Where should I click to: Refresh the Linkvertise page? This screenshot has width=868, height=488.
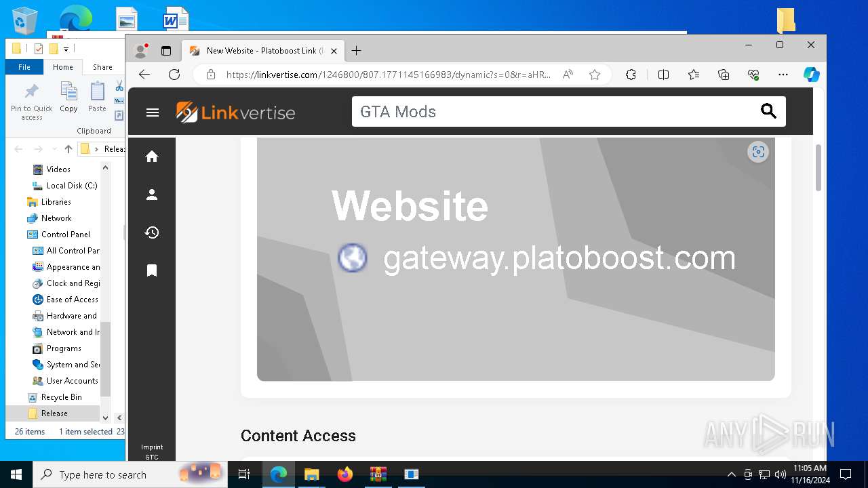[174, 75]
